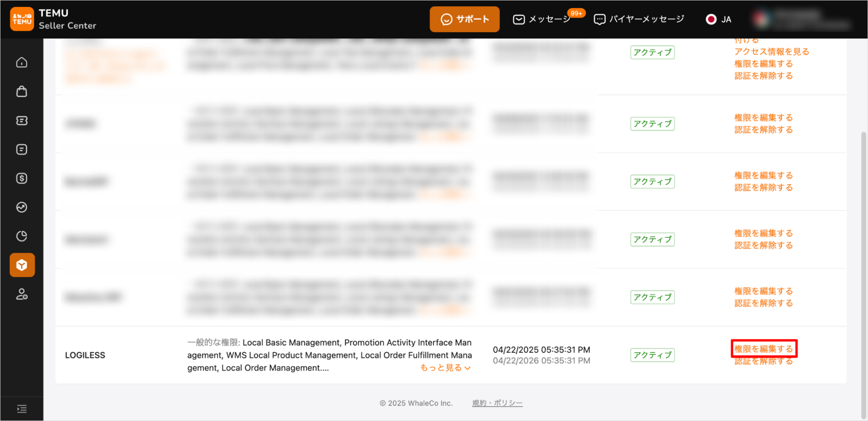This screenshot has width=868, height=421.
Task: Click the home icon in sidebar
Action: pyautogui.click(x=22, y=62)
